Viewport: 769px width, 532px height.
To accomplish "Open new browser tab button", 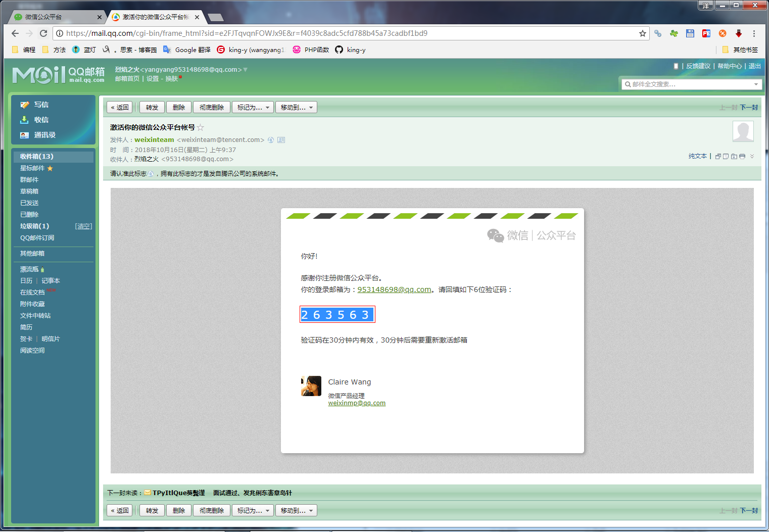I will [x=216, y=17].
